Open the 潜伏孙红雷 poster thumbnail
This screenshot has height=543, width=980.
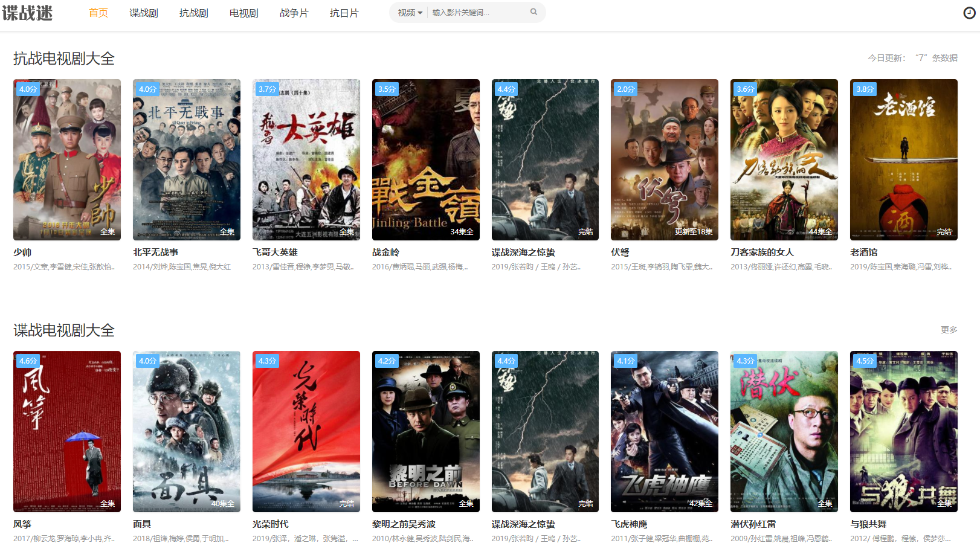784,431
